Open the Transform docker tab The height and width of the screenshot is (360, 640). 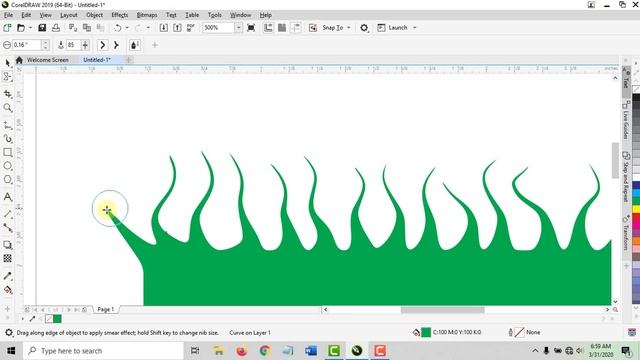coord(625,233)
